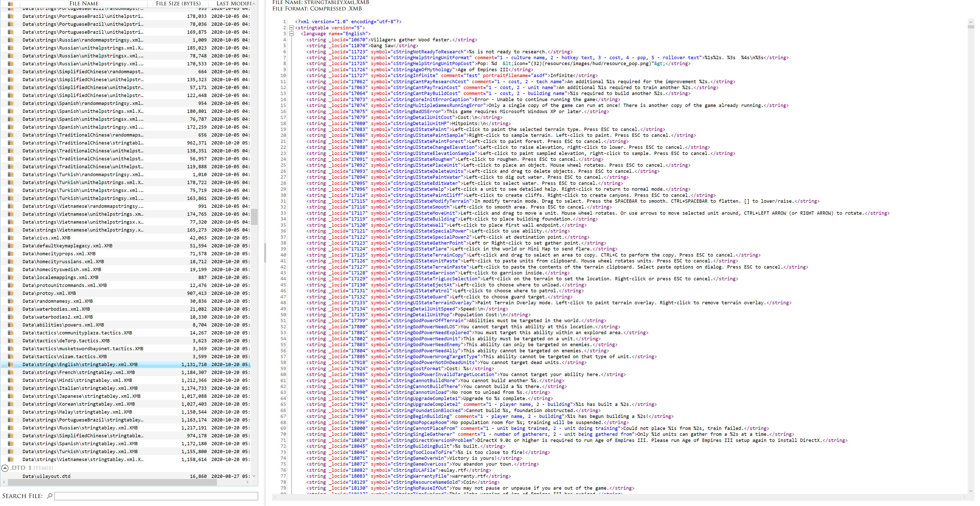980x506 pixels.
Task: Collapse the .DTD group chevron
Action: click(x=5, y=468)
